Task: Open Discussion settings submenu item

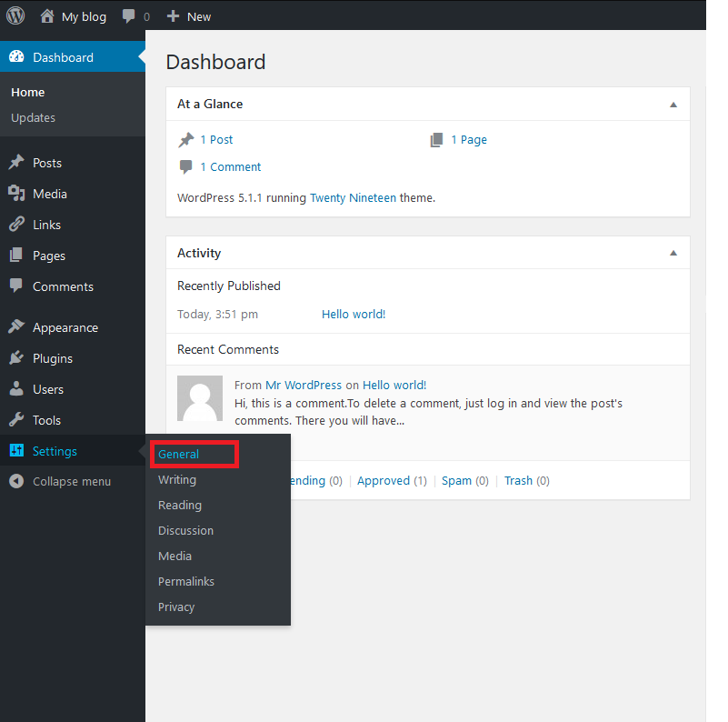Action: [x=185, y=530]
